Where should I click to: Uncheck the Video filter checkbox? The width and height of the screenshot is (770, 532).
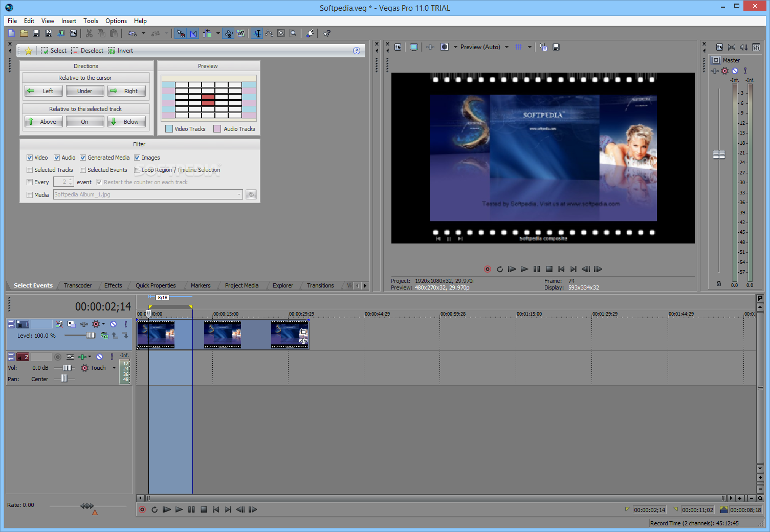click(x=30, y=158)
